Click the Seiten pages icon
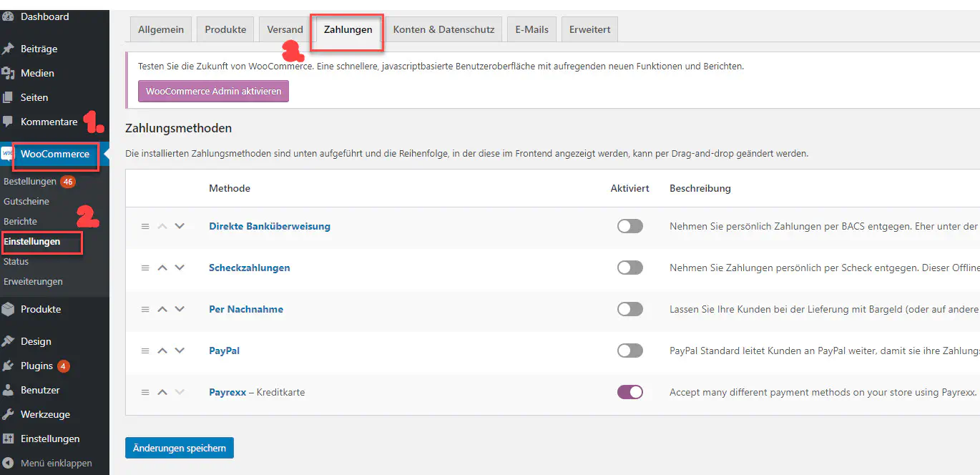Viewport: 980px width, 475px height. [9, 97]
